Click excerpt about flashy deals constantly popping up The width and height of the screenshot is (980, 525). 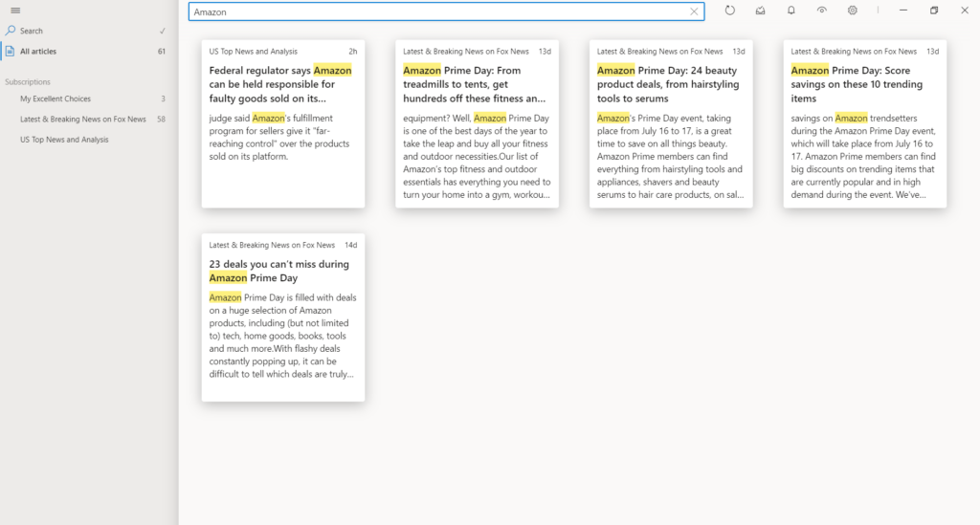coord(282,336)
